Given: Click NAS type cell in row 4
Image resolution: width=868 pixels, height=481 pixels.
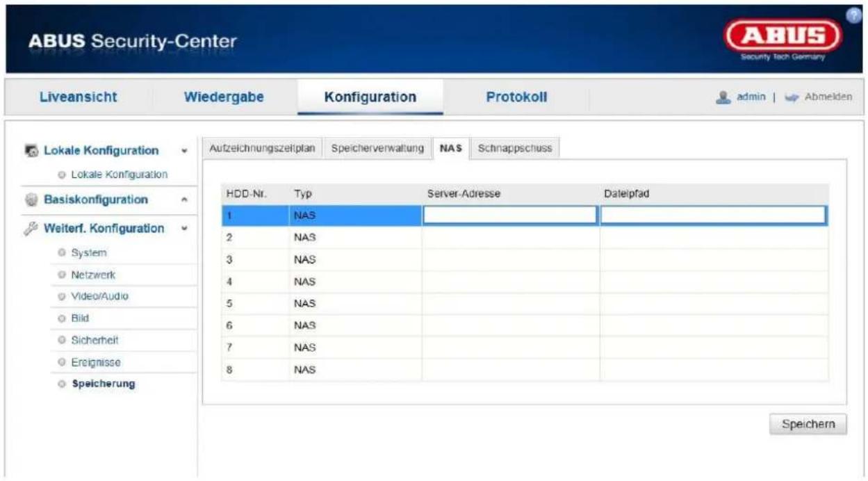Looking at the screenshot, I should tap(355, 282).
